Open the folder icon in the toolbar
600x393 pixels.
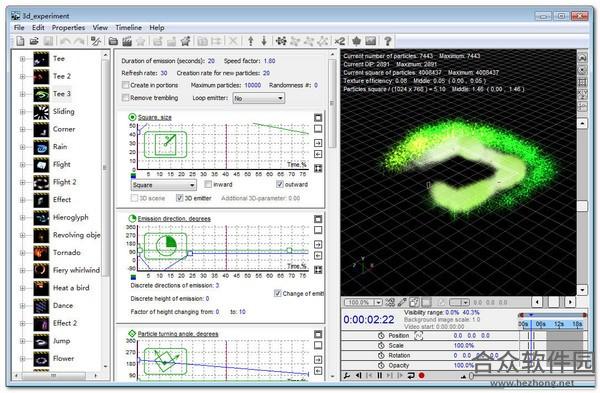[113, 41]
